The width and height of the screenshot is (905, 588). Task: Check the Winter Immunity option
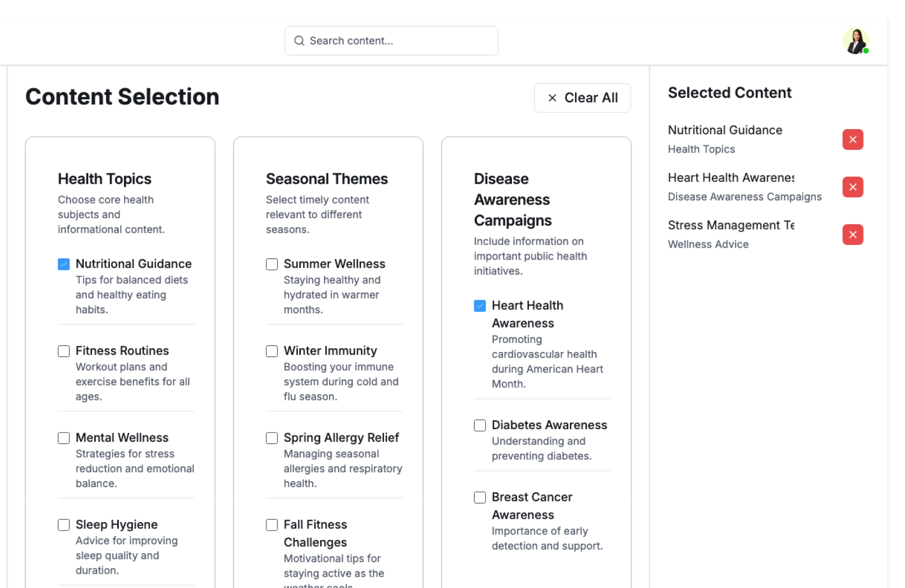(272, 351)
